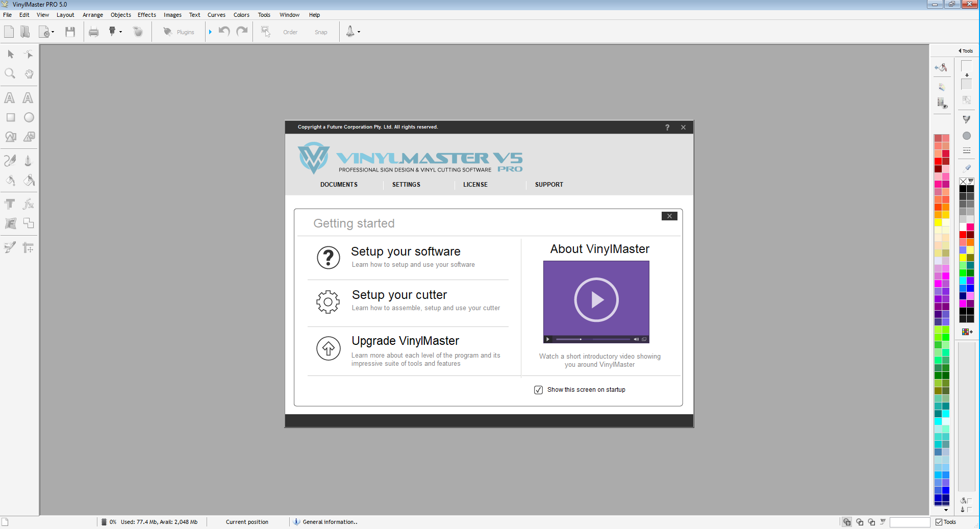Click the grey circle icon in right panel
Image resolution: width=980 pixels, height=529 pixels.
[966, 136]
